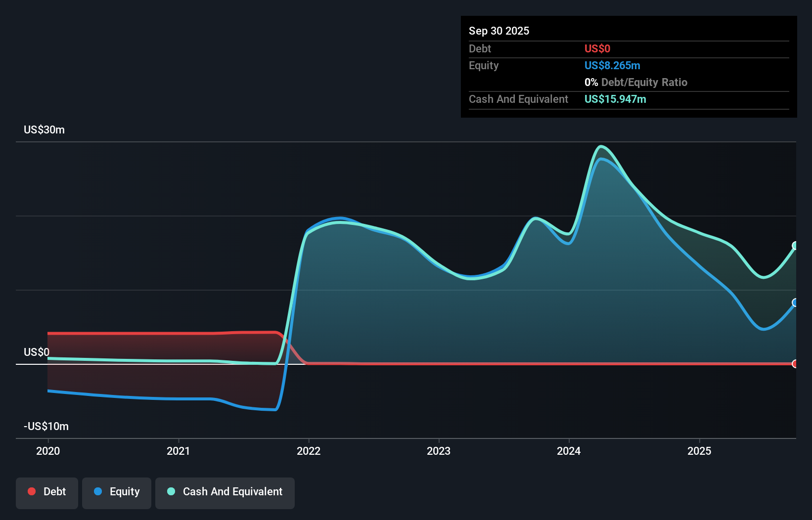
Task: Select the red Debt legend dot
Action: point(32,491)
